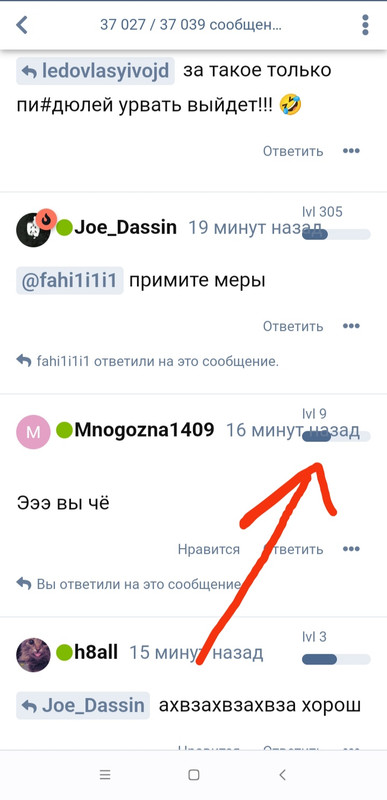Open more options on the ledovlasyivojd reply message

[351, 151]
